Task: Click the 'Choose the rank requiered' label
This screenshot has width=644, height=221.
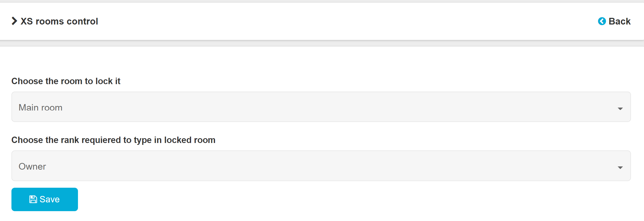Action: click(x=113, y=140)
